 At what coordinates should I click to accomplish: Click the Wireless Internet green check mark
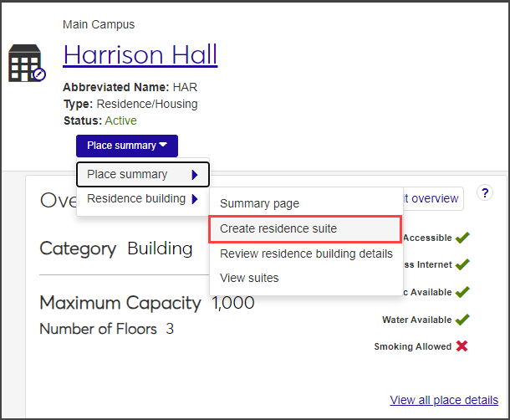point(462,264)
